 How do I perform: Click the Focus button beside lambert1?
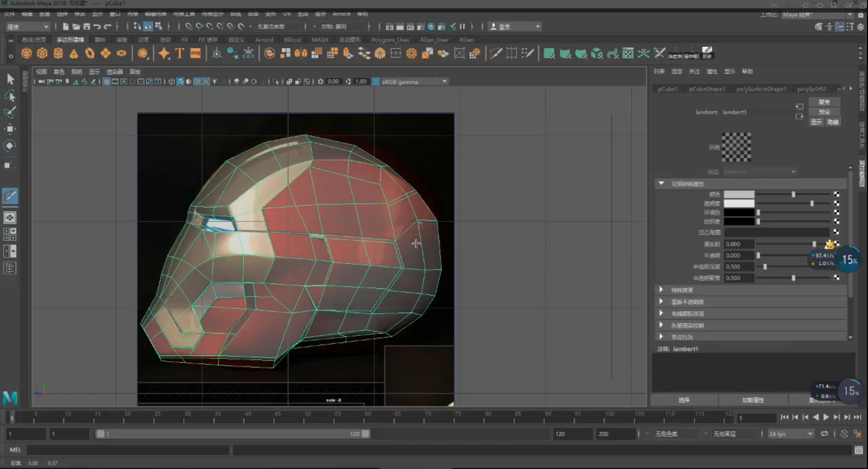tap(824, 102)
